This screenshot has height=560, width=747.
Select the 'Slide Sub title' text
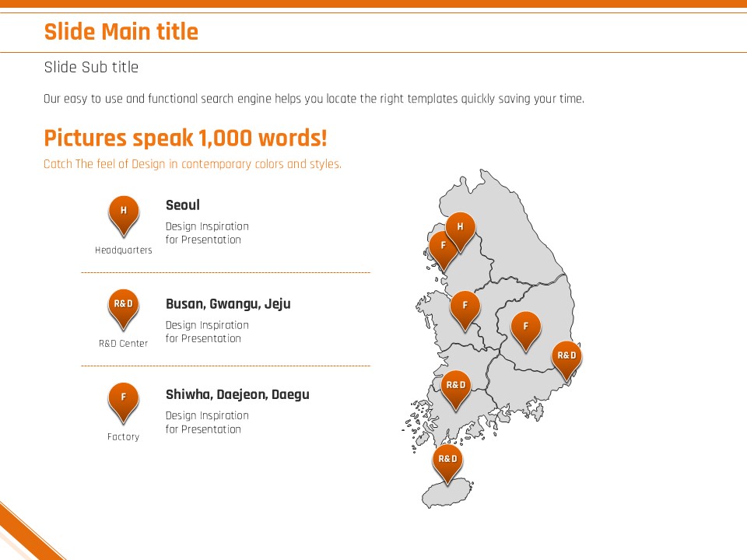[x=91, y=68]
